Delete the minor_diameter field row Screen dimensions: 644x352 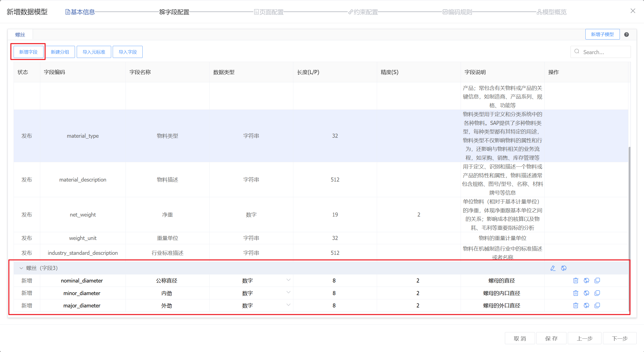pos(576,293)
